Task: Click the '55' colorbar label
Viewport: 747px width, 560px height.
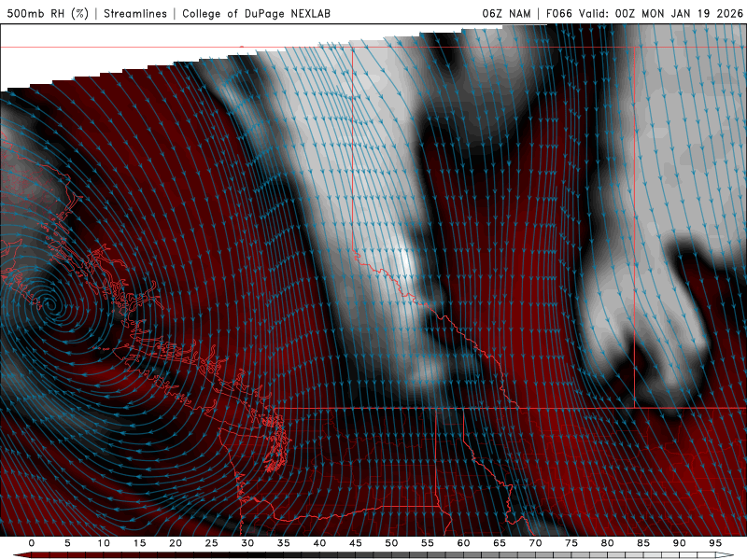Action: (x=428, y=543)
